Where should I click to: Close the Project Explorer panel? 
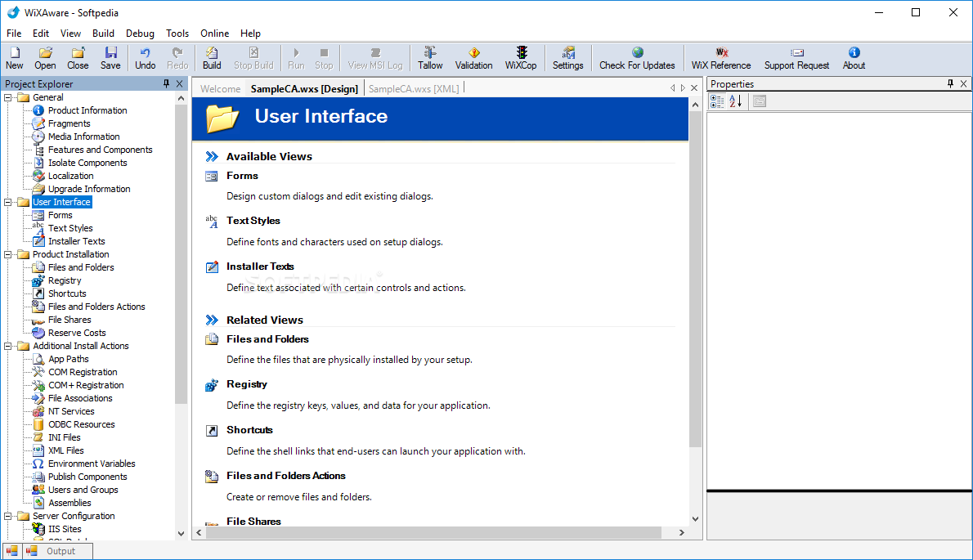point(179,83)
